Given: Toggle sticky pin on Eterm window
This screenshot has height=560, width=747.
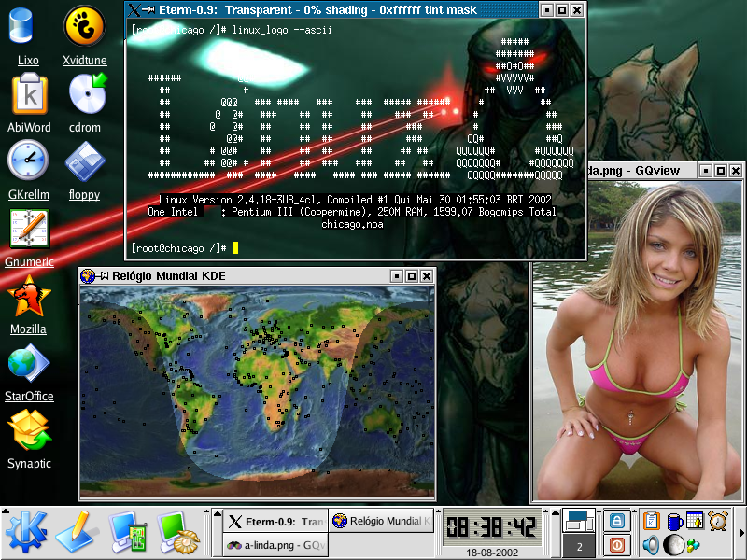Looking at the screenshot, I should coord(149,10).
